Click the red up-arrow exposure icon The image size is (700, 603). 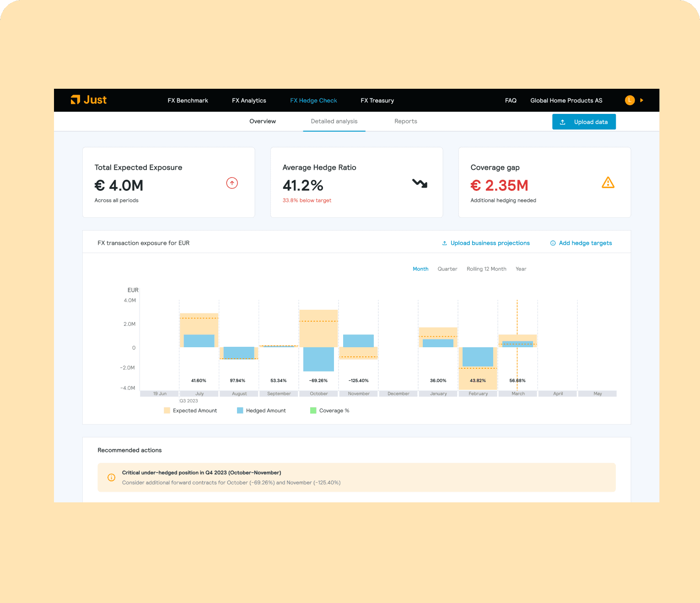pos(232,183)
